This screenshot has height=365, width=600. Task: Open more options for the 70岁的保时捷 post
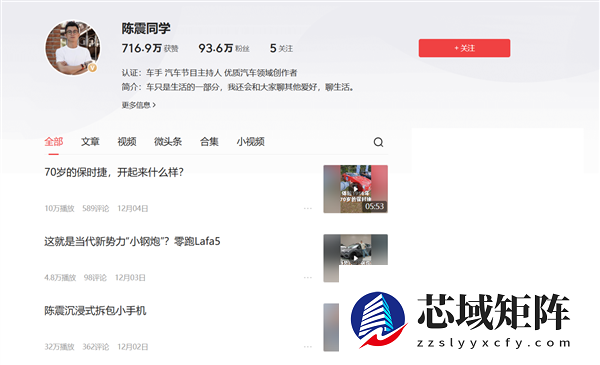[308, 209]
